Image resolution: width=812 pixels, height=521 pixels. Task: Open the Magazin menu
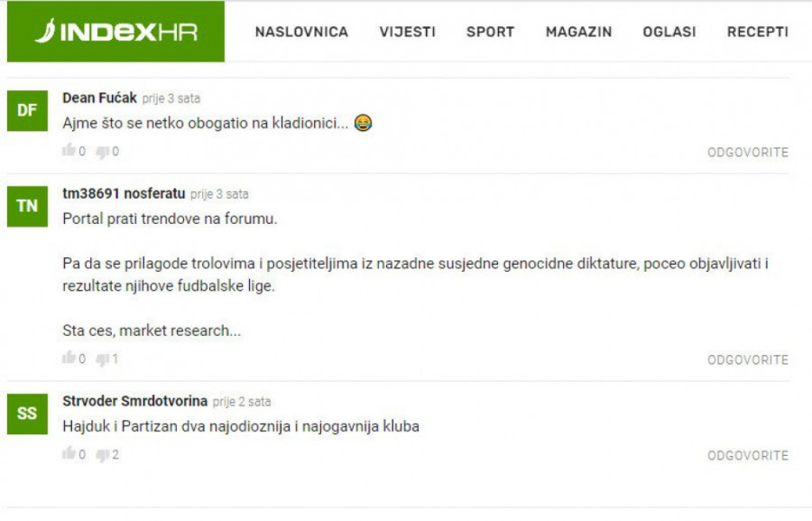click(x=578, y=33)
